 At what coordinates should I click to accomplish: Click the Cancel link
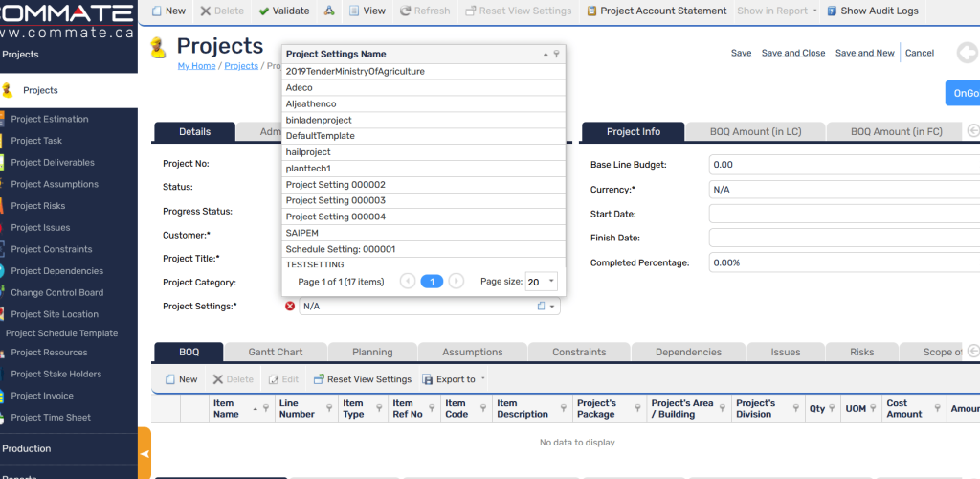(x=919, y=54)
